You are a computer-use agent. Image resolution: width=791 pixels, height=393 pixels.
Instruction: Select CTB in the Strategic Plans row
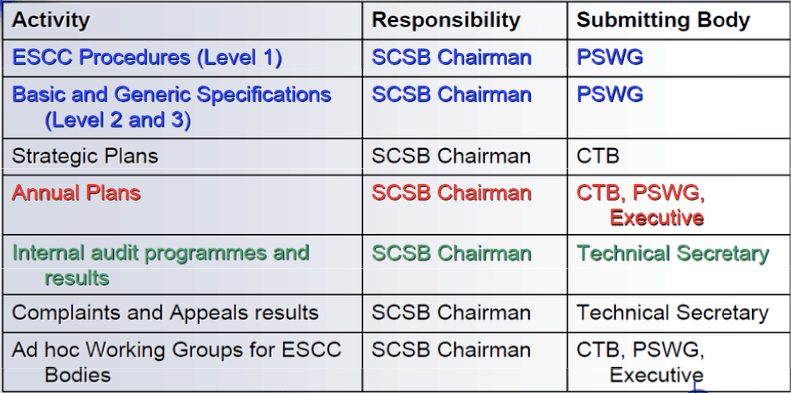[598, 156]
